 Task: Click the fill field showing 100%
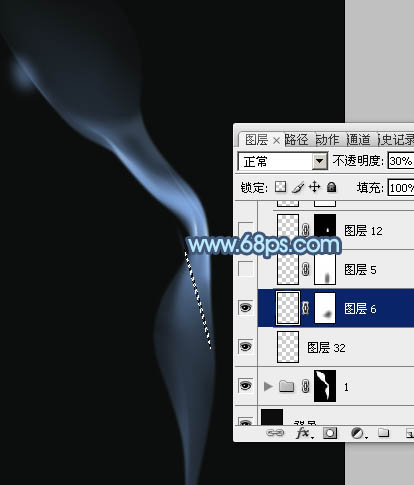pos(401,188)
